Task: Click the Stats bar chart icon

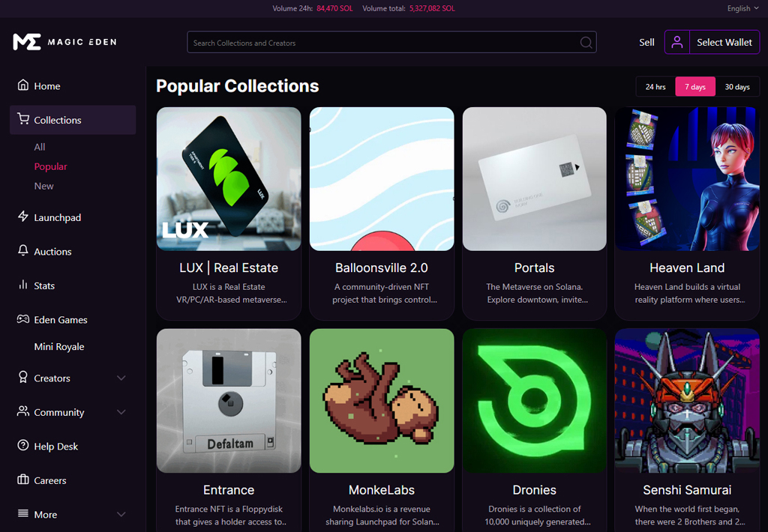Action: pos(23,284)
